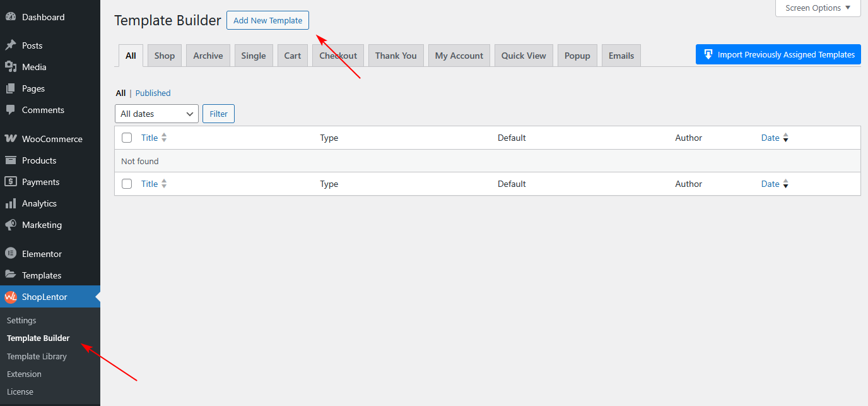This screenshot has width=868, height=406.
Task: Open the Dashboard menu
Action: tap(50, 17)
